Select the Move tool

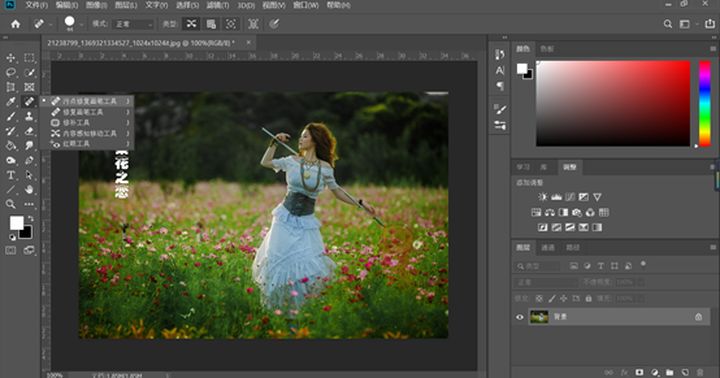pyautogui.click(x=11, y=58)
